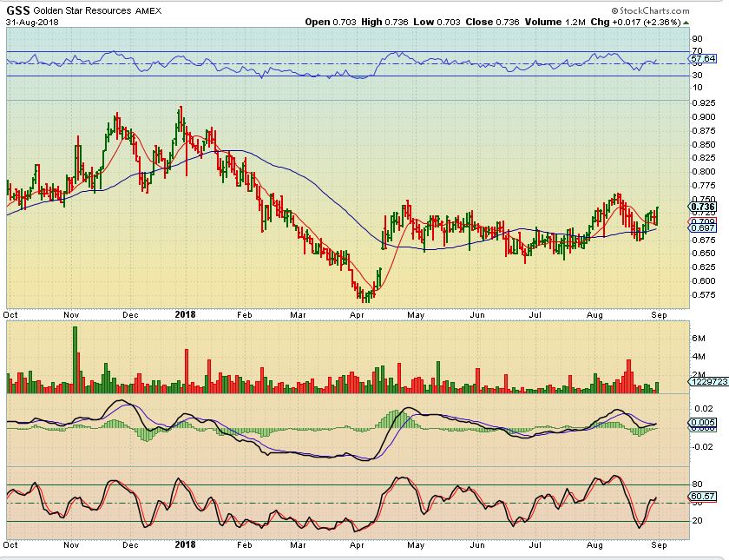Select the Apr label under the price chart
This screenshot has height=560, width=729.
[x=358, y=315]
